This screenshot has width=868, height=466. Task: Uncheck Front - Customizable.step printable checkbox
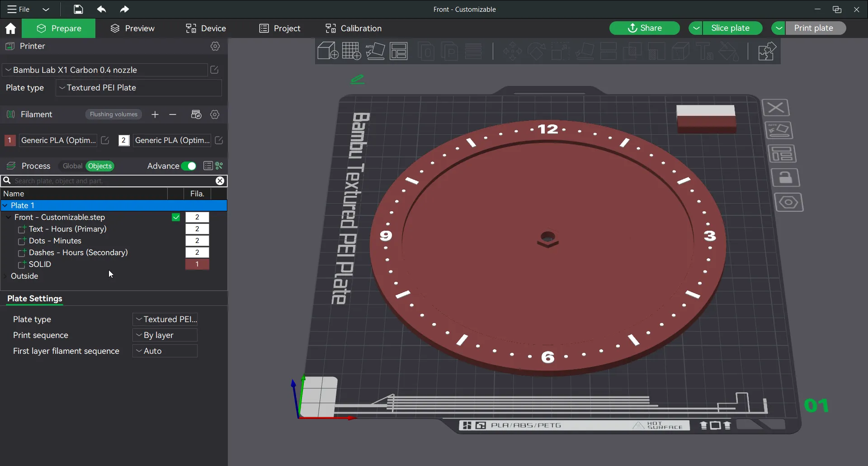176,217
